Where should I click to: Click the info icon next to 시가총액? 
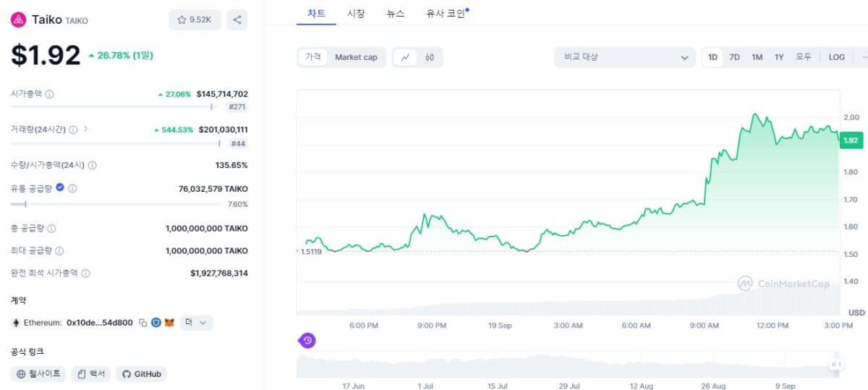coord(49,94)
